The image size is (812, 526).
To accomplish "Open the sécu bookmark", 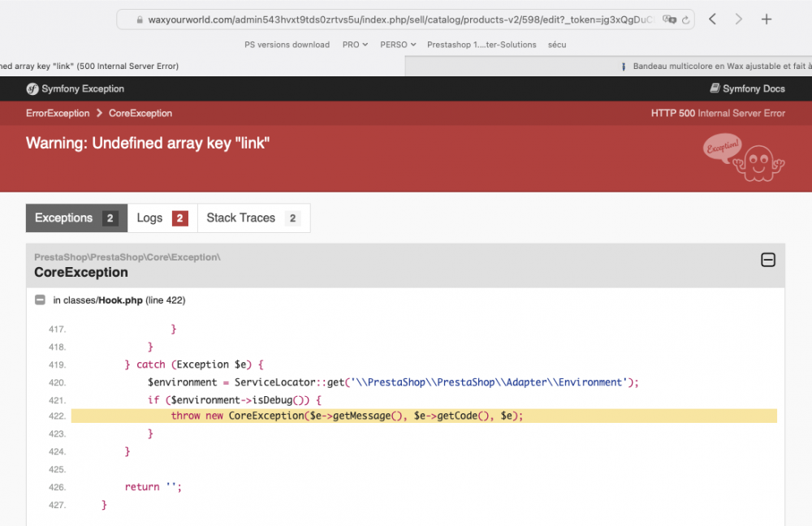I will 557,45.
